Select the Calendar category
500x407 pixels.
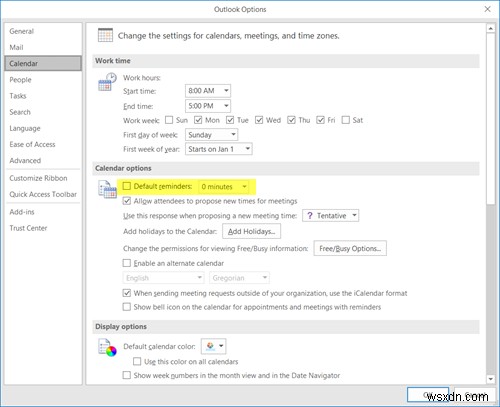tap(43, 63)
